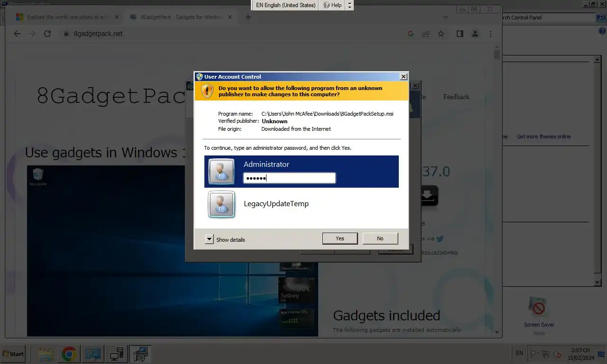Switch to the 8GadgetPack tab
The image size is (607, 364).
click(181, 17)
